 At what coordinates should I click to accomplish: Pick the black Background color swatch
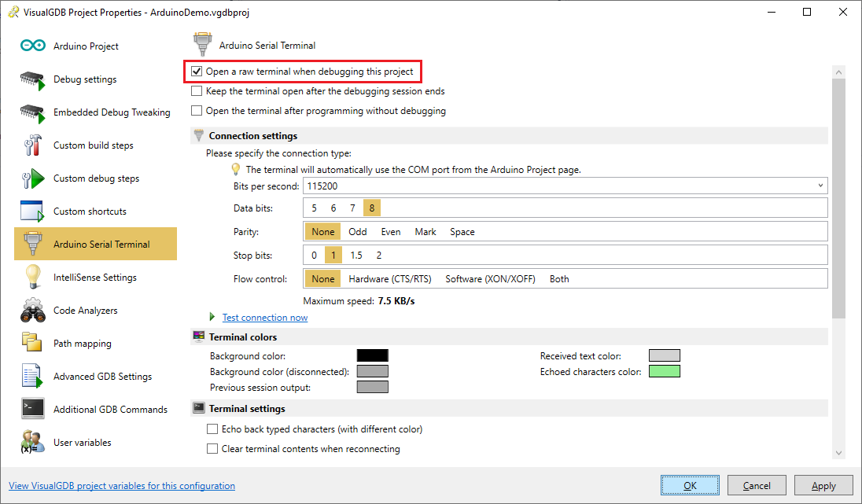point(373,355)
